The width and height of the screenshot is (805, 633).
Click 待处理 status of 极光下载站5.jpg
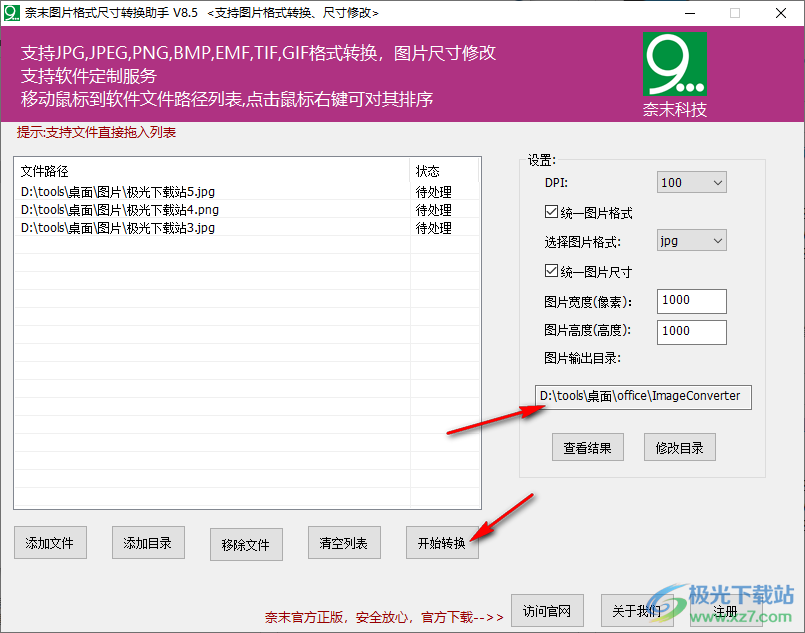(434, 192)
